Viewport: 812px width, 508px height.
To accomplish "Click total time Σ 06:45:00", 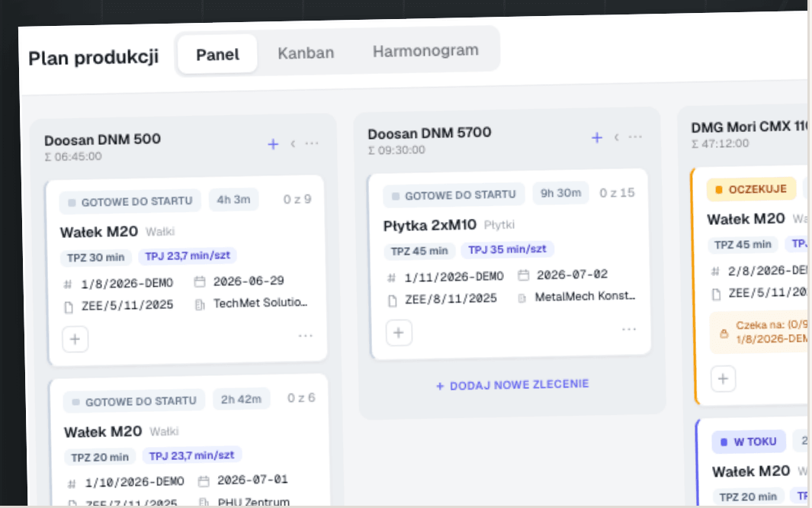I will pyautogui.click(x=73, y=156).
